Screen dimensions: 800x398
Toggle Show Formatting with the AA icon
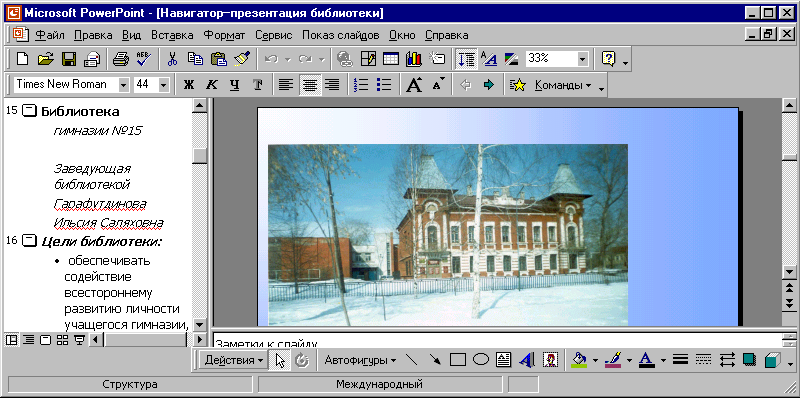[489, 59]
